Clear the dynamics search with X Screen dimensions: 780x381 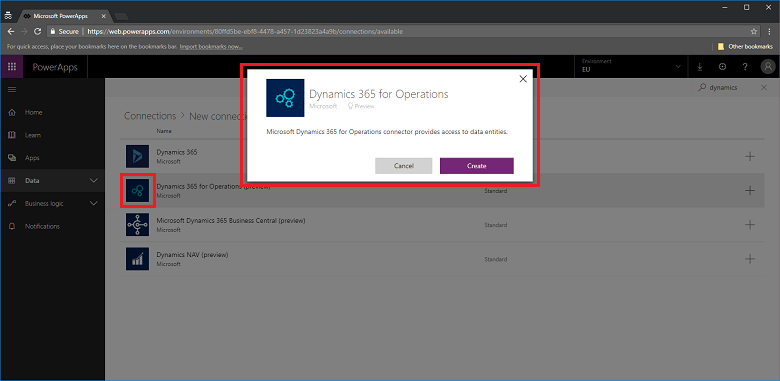[764, 88]
